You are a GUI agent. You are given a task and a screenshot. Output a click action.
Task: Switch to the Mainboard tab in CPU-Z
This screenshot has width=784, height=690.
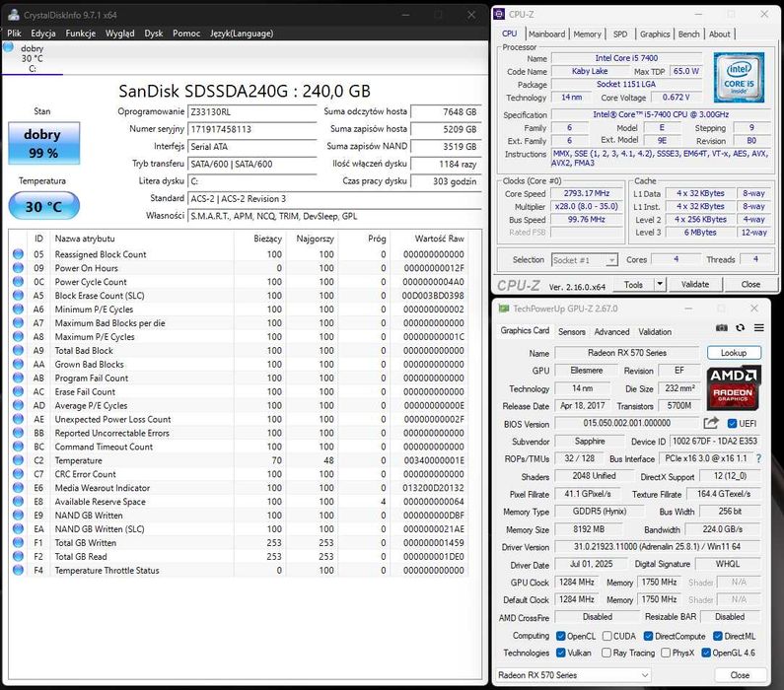[x=546, y=34]
